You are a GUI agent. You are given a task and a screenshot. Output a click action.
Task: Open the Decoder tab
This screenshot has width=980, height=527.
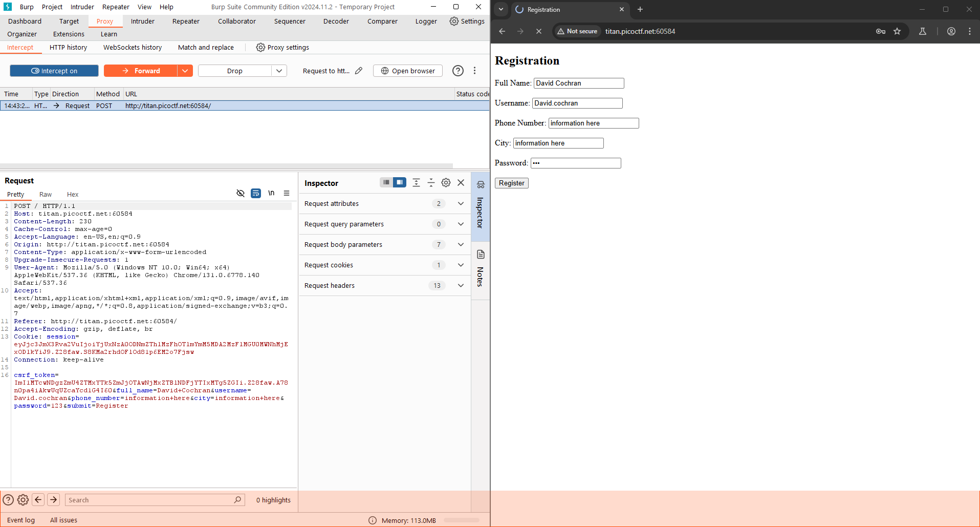[x=336, y=21]
